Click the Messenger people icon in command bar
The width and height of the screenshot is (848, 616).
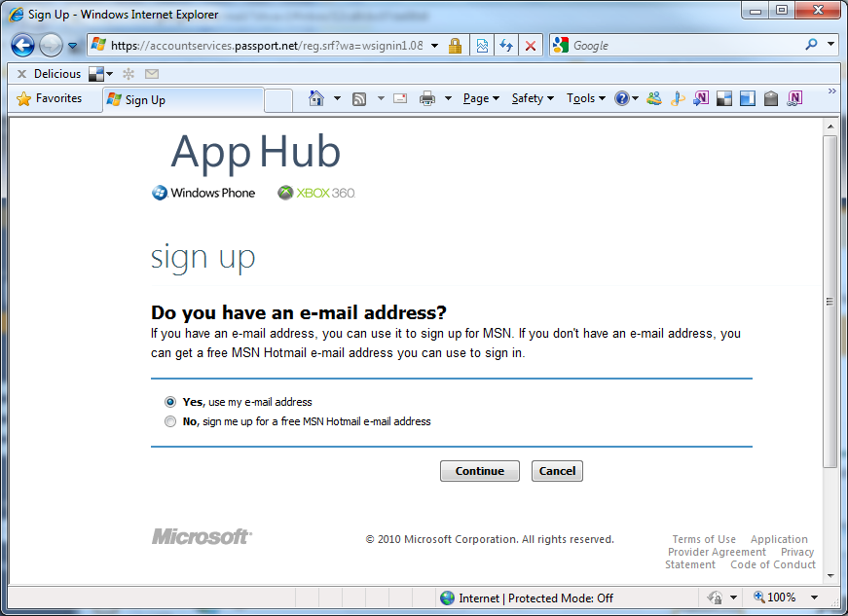pos(654,98)
